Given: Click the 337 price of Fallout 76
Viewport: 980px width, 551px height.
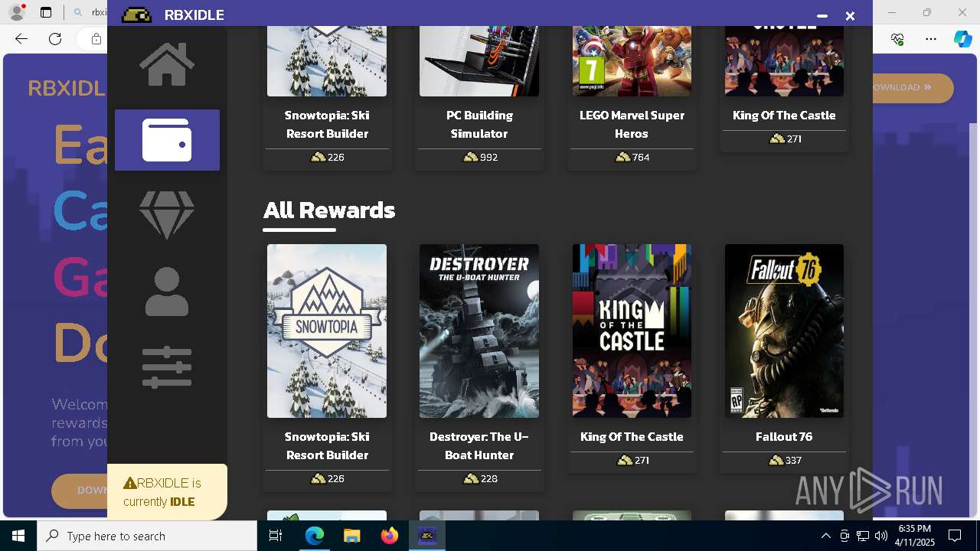Looking at the screenshot, I should point(793,460).
